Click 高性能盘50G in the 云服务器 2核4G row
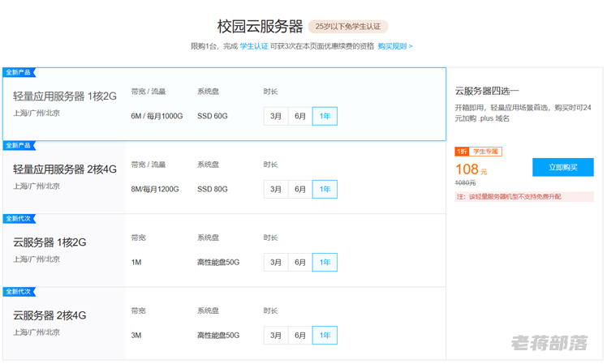 tap(218, 336)
